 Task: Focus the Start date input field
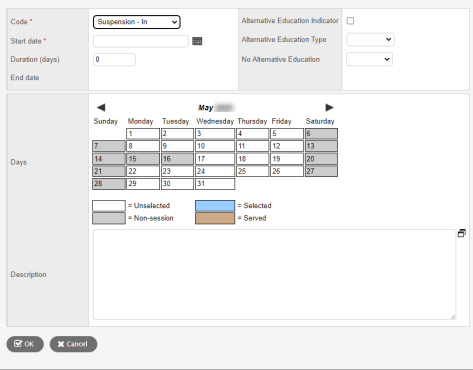tap(141, 41)
